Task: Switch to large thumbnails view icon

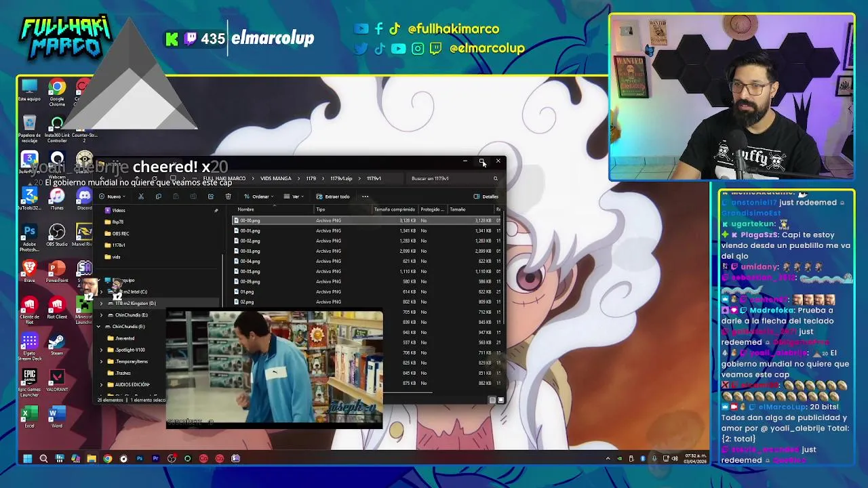Action: coord(501,400)
